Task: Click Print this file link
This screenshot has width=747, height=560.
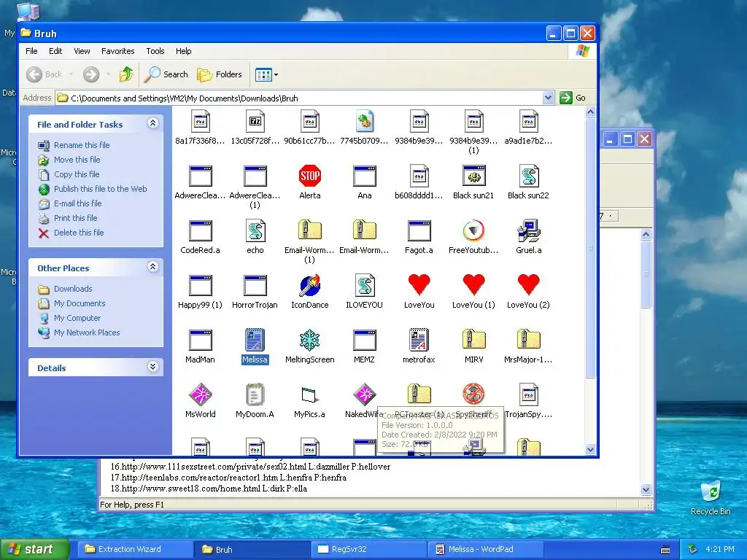Action: pyautogui.click(x=75, y=218)
